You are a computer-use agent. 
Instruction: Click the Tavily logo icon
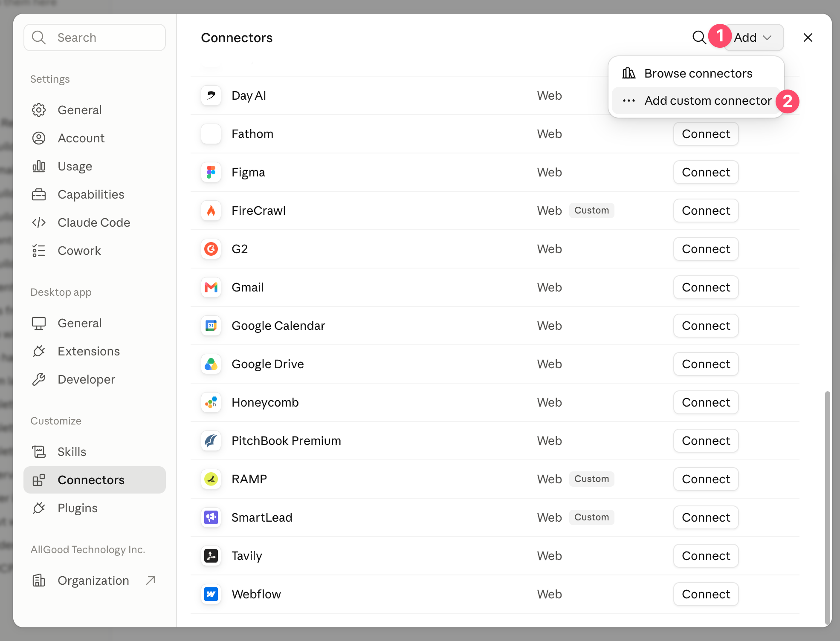click(x=211, y=556)
